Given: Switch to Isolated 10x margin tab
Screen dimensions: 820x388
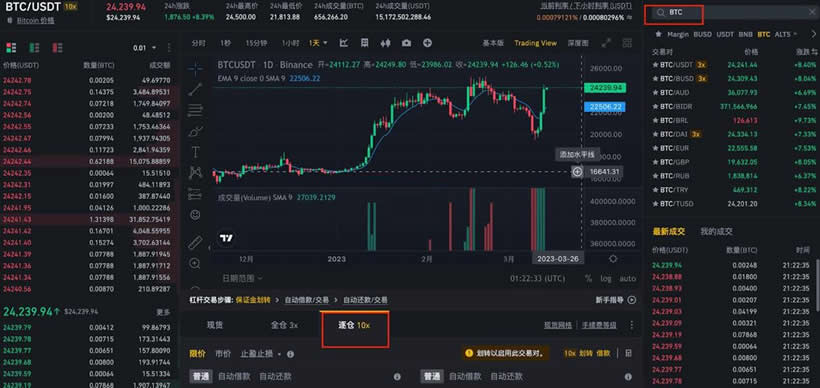Looking at the screenshot, I should point(354,325).
